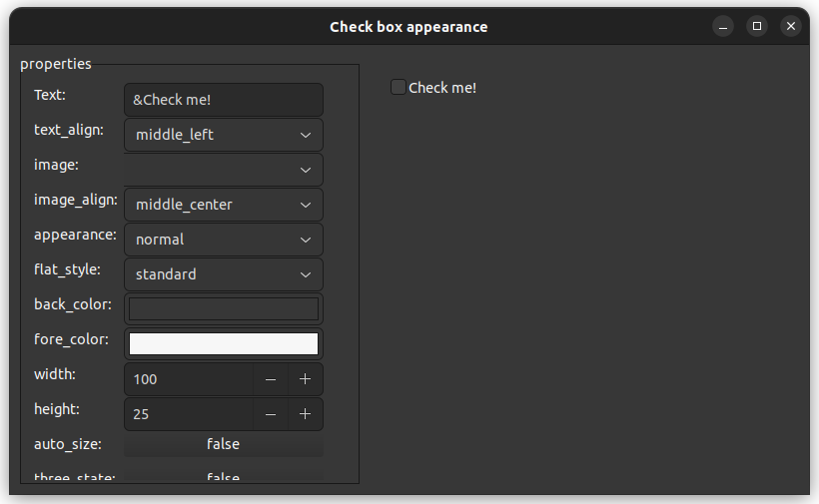Open the text_align dropdown
This screenshot has width=819, height=504.
click(x=223, y=135)
